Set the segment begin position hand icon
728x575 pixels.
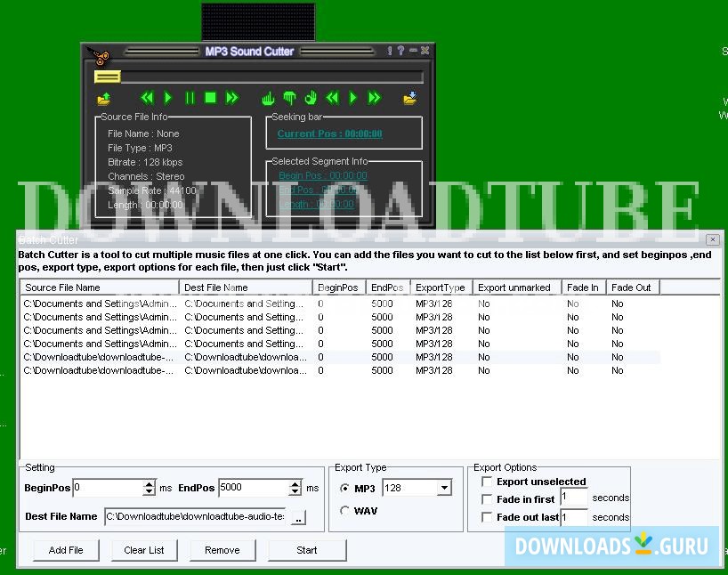click(x=267, y=98)
